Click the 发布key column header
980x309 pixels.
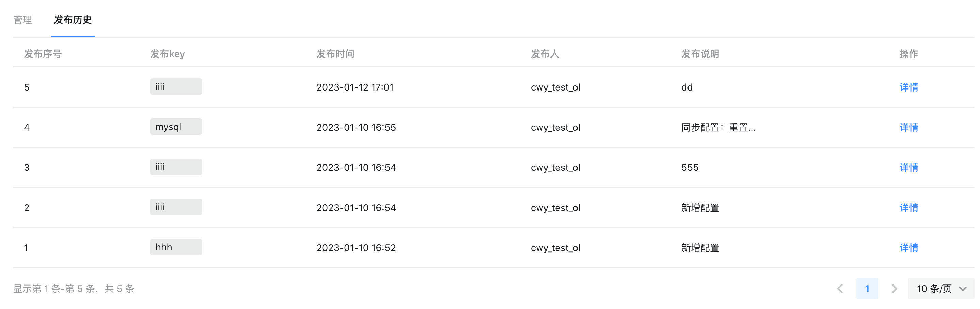[168, 54]
